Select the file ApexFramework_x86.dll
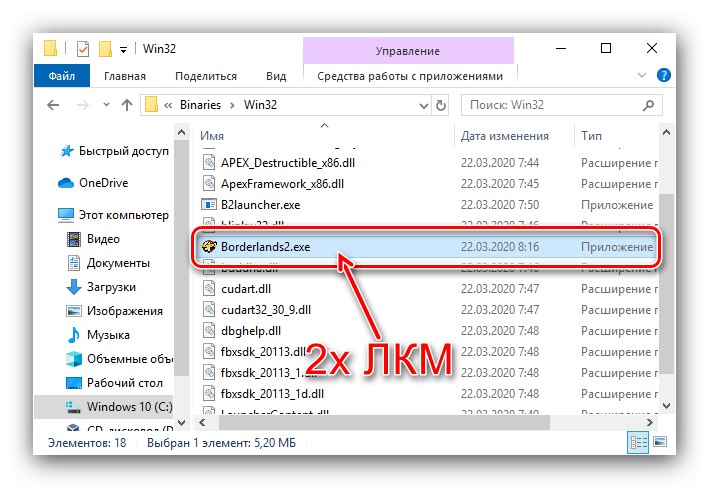The image size is (709, 488). tap(282, 184)
